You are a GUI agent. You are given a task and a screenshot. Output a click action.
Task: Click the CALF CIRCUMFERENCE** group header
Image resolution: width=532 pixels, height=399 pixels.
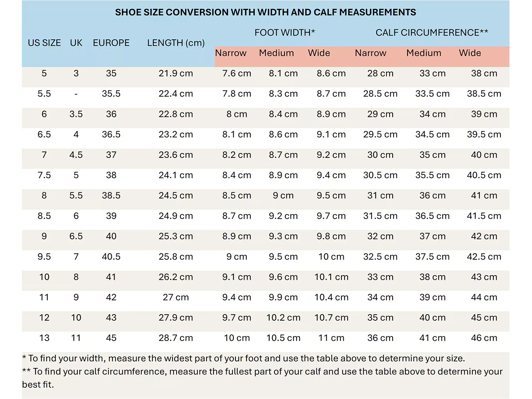click(432, 33)
